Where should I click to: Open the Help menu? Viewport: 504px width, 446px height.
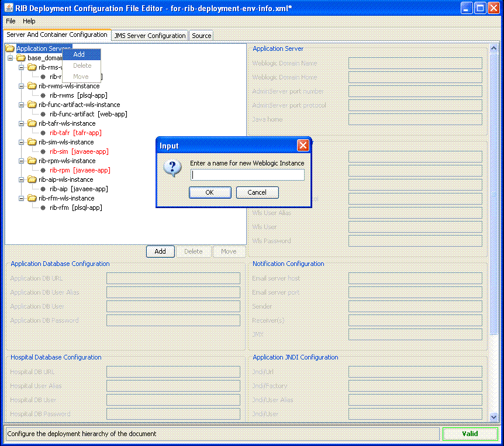point(29,21)
